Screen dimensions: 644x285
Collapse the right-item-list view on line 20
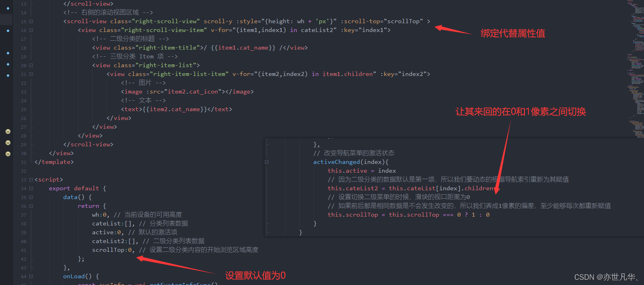[31, 66]
